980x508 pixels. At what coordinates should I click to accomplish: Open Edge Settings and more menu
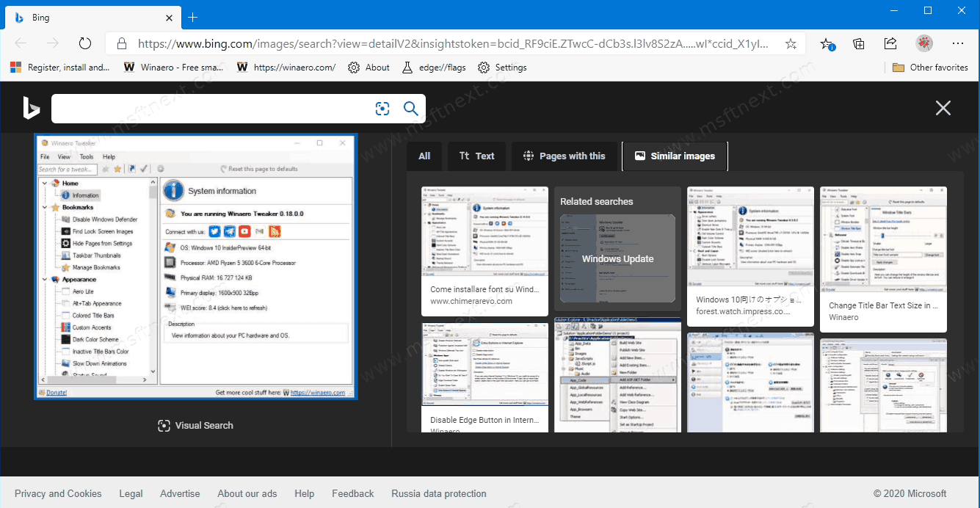pyautogui.click(x=957, y=43)
